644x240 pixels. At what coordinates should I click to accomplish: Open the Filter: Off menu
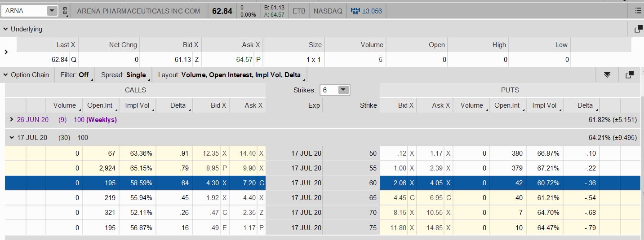pos(75,75)
